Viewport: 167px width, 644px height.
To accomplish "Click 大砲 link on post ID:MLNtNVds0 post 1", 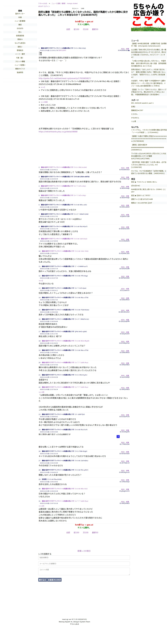I will [x=127, y=49].
